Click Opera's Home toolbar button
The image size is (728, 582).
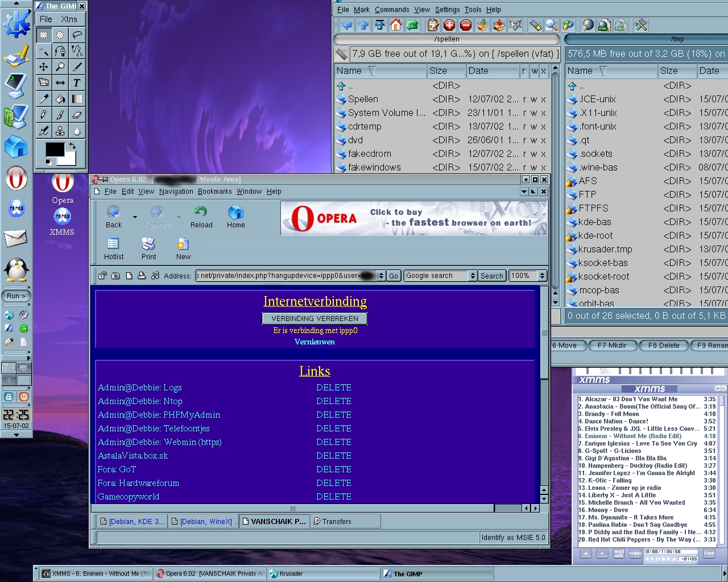pyautogui.click(x=235, y=217)
